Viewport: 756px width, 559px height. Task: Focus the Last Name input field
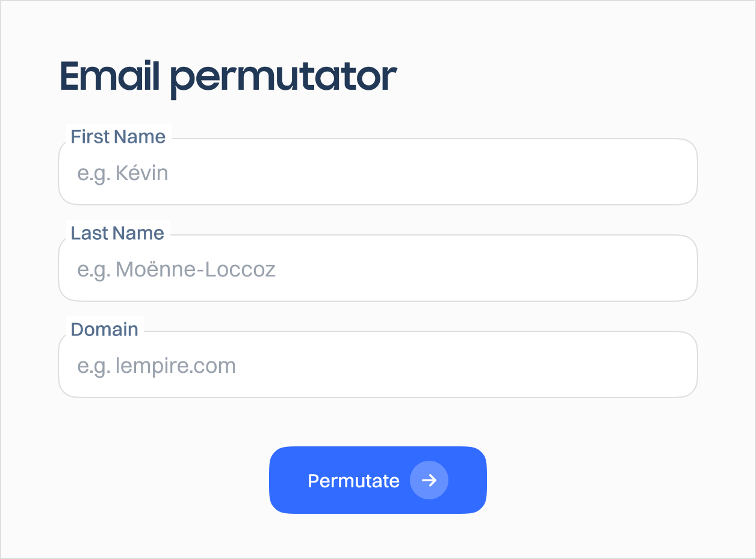tap(378, 268)
